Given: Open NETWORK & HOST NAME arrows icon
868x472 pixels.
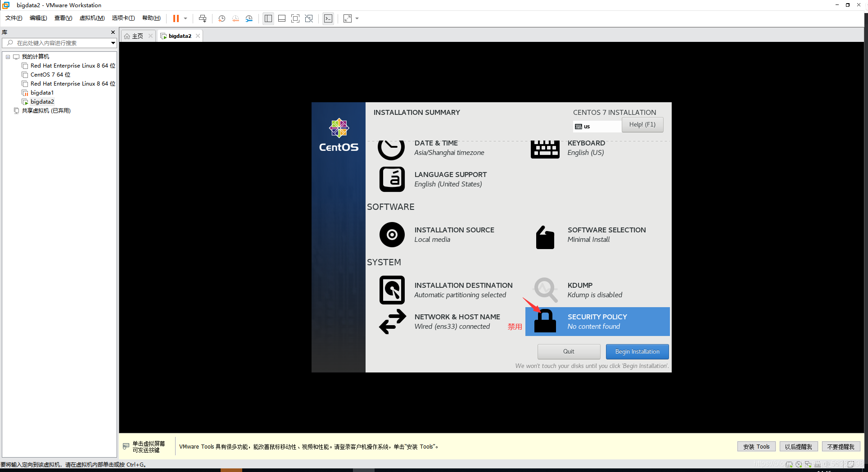Looking at the screenshot, I should [x=393, y=322].
